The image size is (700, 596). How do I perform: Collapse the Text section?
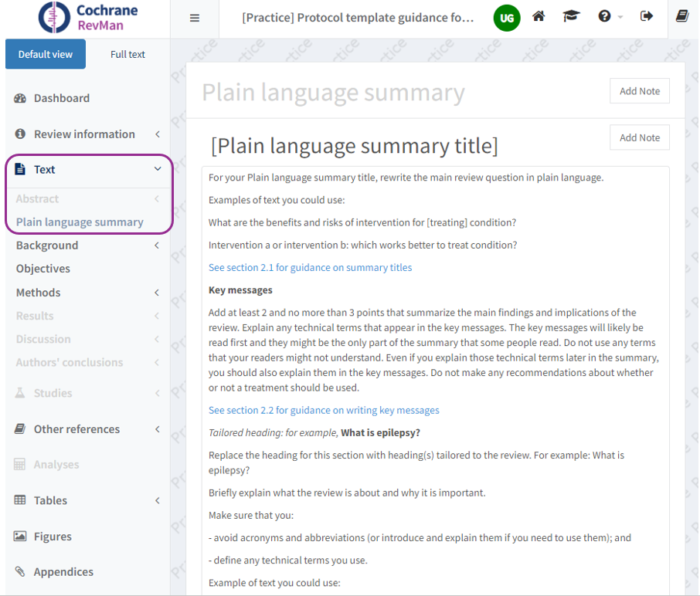[158, 169]
